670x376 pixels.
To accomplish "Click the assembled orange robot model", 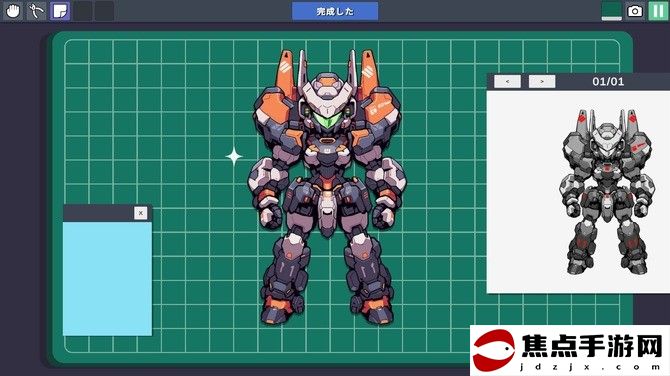I will (x=327, y=187).
